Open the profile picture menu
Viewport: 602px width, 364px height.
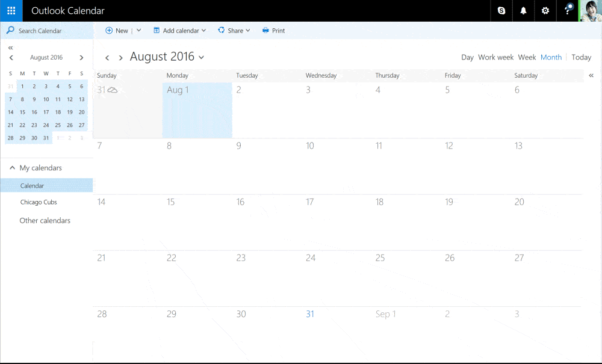coord(591,11)
